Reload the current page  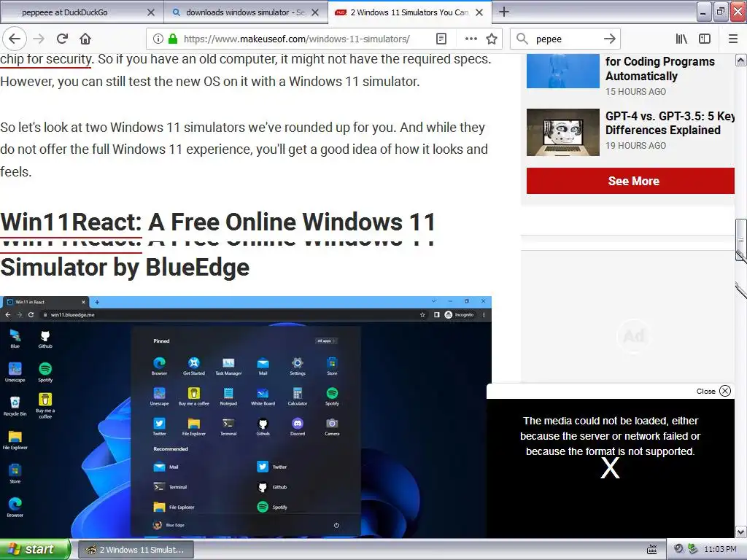(63, 39)
